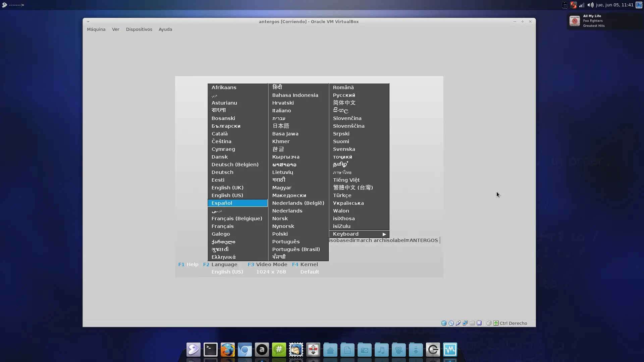
Task: Open the Downloads folder in dock
Action: pyautogui.click(x=416, y=350)
